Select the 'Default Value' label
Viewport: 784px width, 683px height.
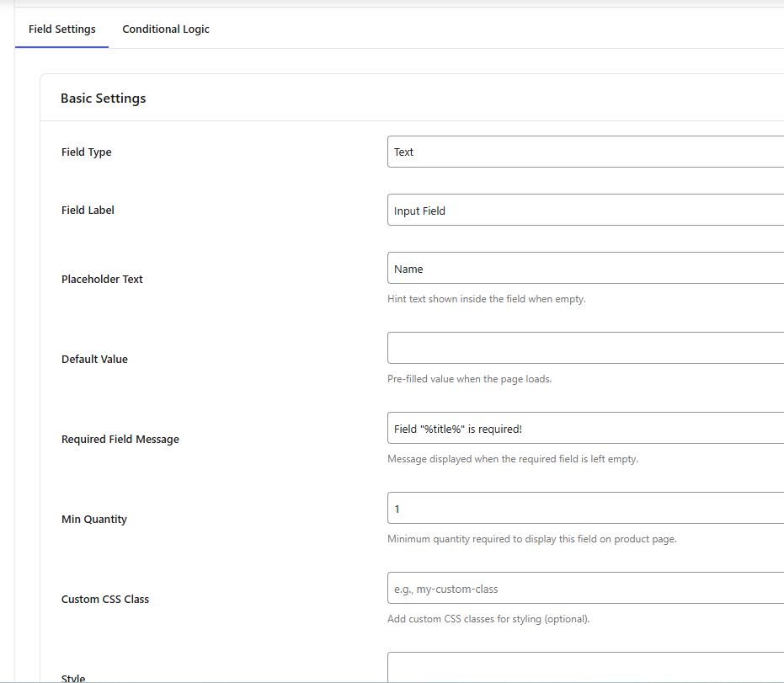pos(94,359)
